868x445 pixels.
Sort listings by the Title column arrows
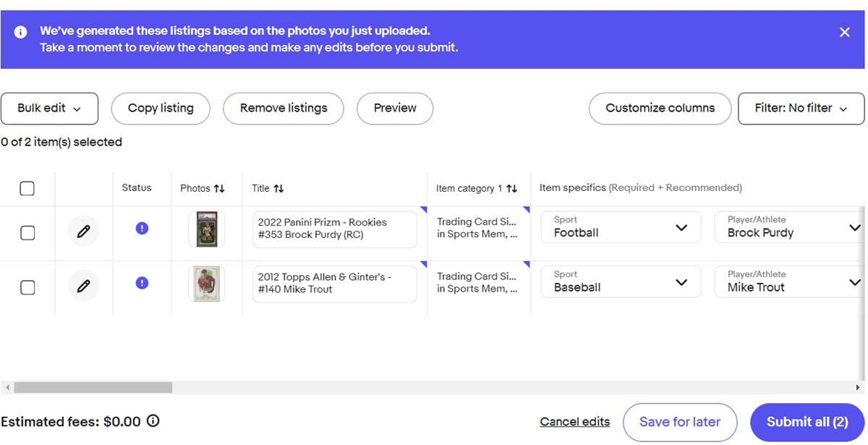click(x=278, y=188)
